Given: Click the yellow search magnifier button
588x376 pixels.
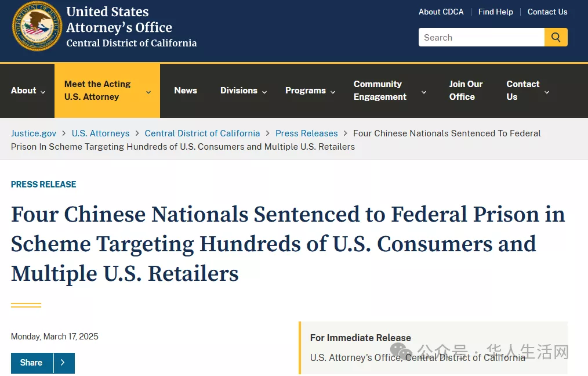Looking at the screenshot, I should 556,37.
